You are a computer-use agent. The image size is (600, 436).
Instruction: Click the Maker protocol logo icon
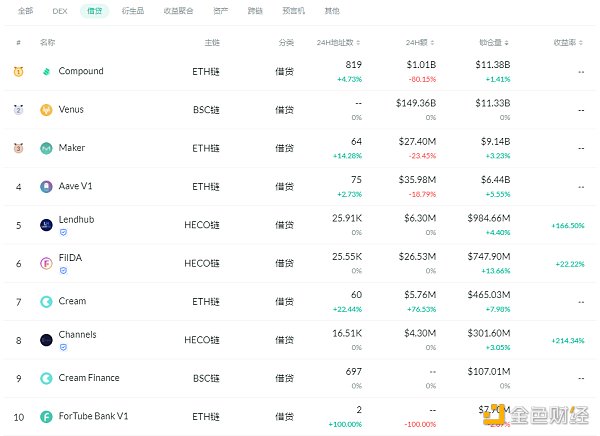tap(46, 149)
